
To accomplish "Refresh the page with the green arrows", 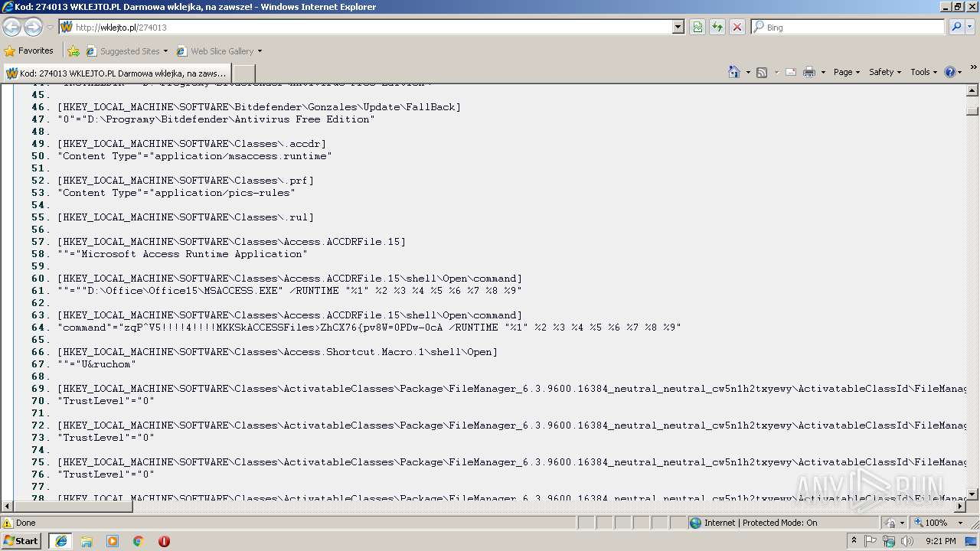I will 717,28.
